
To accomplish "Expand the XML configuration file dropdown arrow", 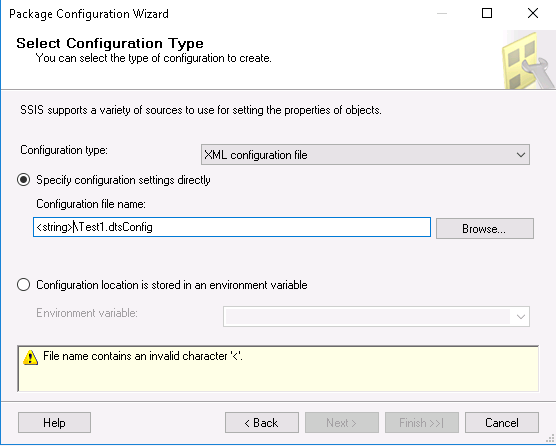I will pos(521,155).
